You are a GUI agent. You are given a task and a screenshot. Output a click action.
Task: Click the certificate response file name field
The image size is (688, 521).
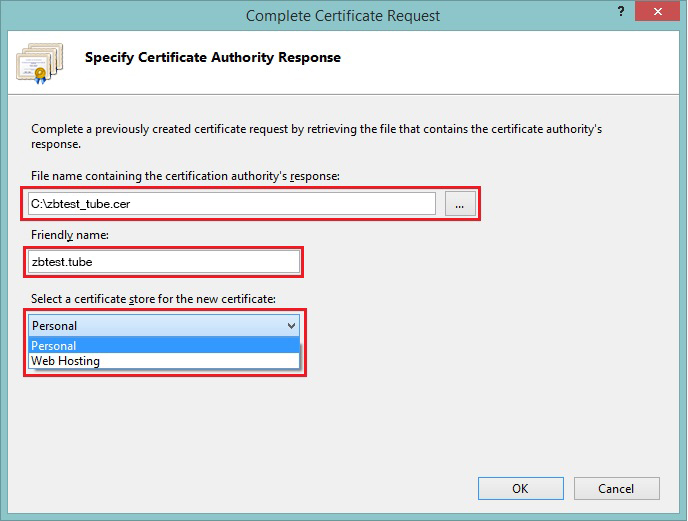point(232,204)
